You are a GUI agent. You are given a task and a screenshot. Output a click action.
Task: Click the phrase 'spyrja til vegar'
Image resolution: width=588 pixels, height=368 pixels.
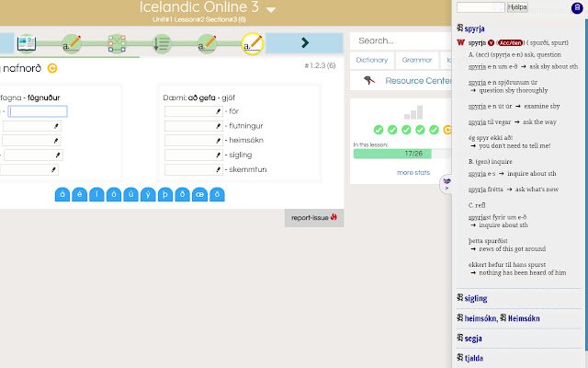(x=490, y=122)
